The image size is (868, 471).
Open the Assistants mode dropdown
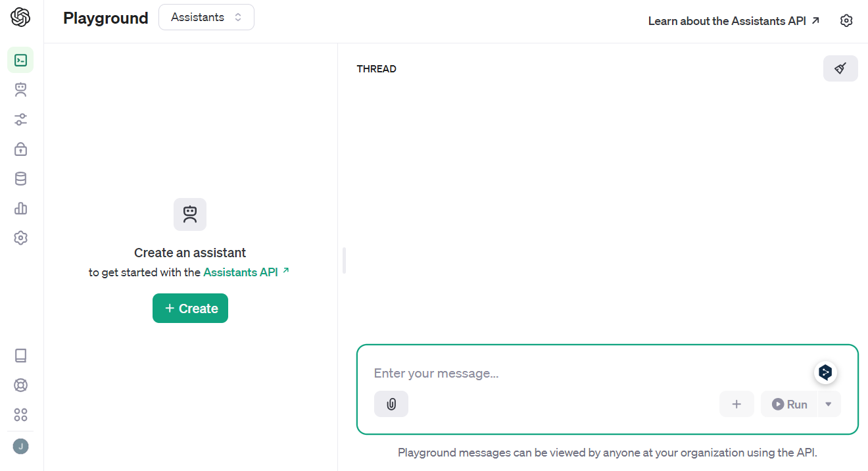[x=206, y=17]
